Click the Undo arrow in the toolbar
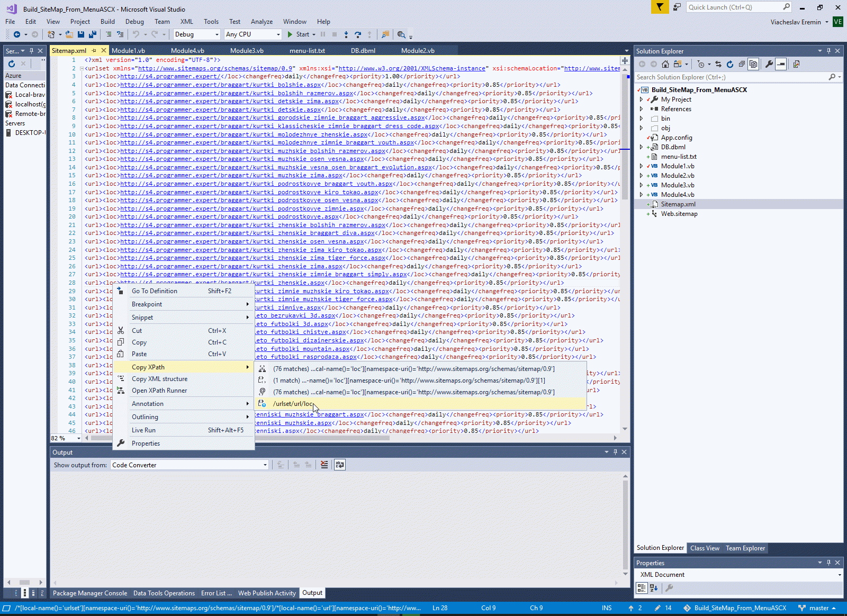This screenshot has width=847, height=616. (x=136, y=34)
